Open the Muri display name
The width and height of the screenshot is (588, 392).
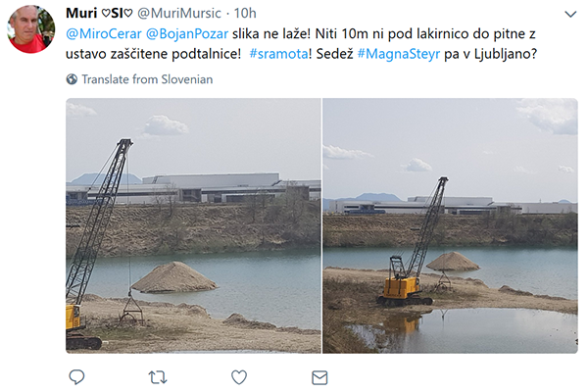[x=81, y=13]
